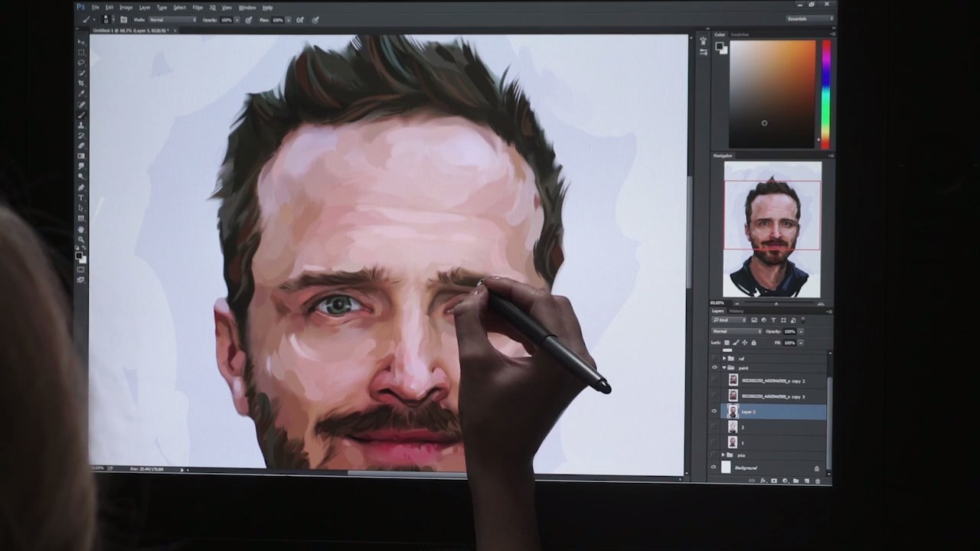Click the foreground color swatch in toolbox

point(80,256)
